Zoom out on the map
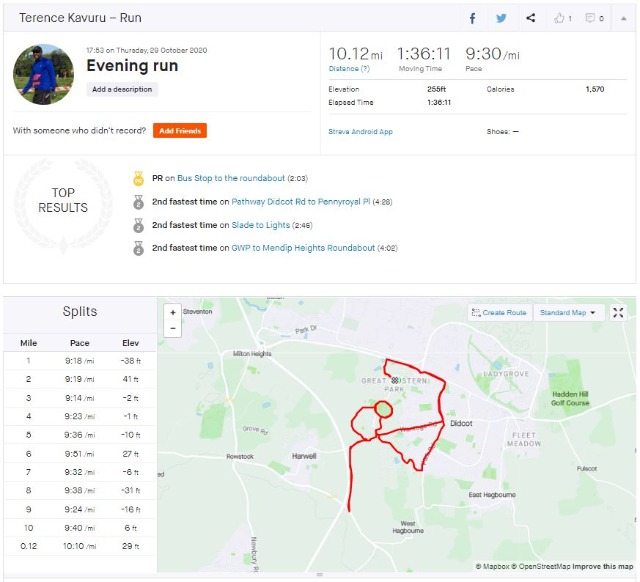This screenshot has width=640, height=582. 173,327
